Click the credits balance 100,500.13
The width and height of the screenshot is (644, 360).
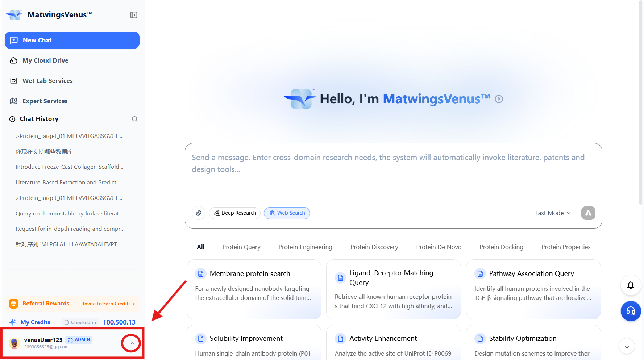click(x=119, y=322)
